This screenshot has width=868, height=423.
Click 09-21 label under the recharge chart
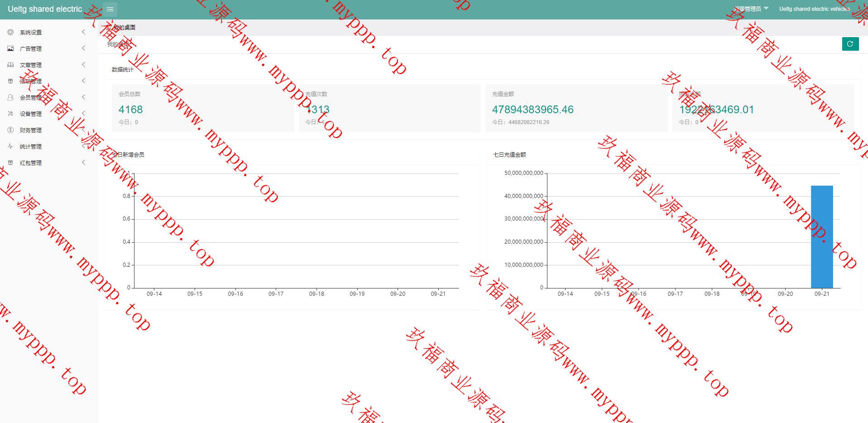[x=822, y=294]
